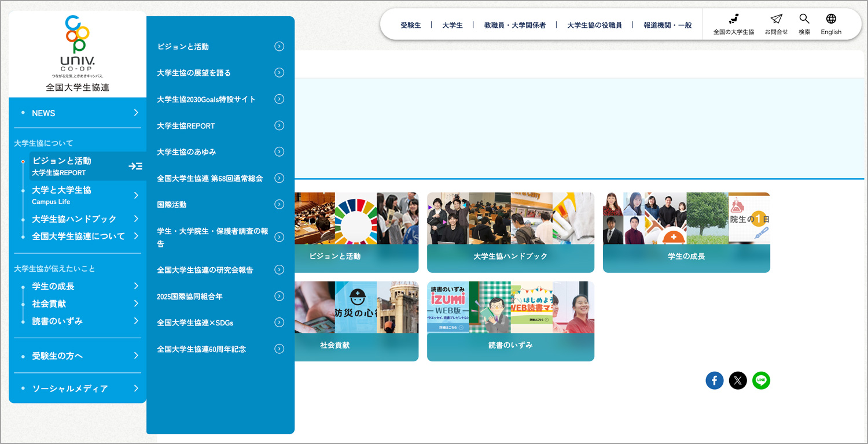Viewport: 868px width, 444px height.
Task: Expand the 受験生の方へ sidebar item
Action: 136,356
